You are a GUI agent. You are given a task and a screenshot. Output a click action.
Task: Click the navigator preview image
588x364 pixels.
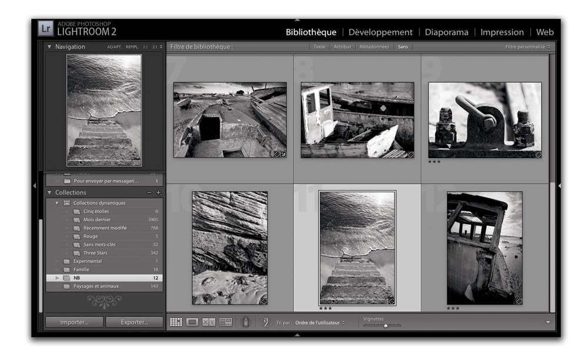[x=104, y=110]
